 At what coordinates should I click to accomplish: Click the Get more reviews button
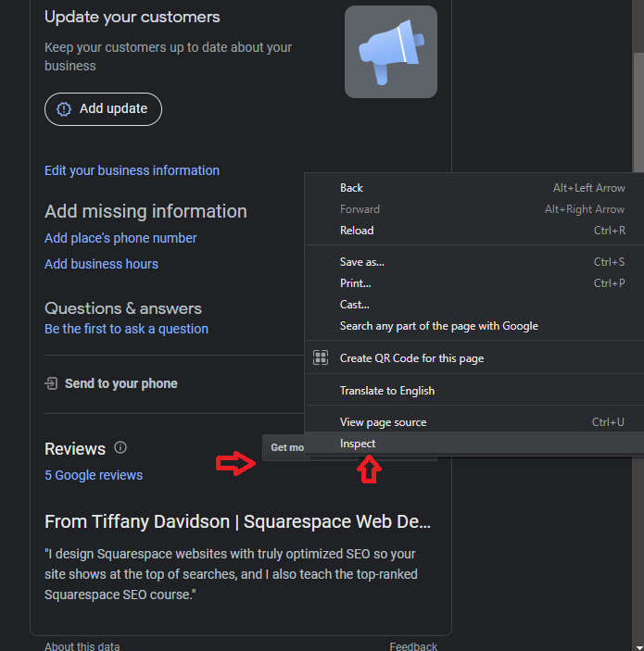284,447
